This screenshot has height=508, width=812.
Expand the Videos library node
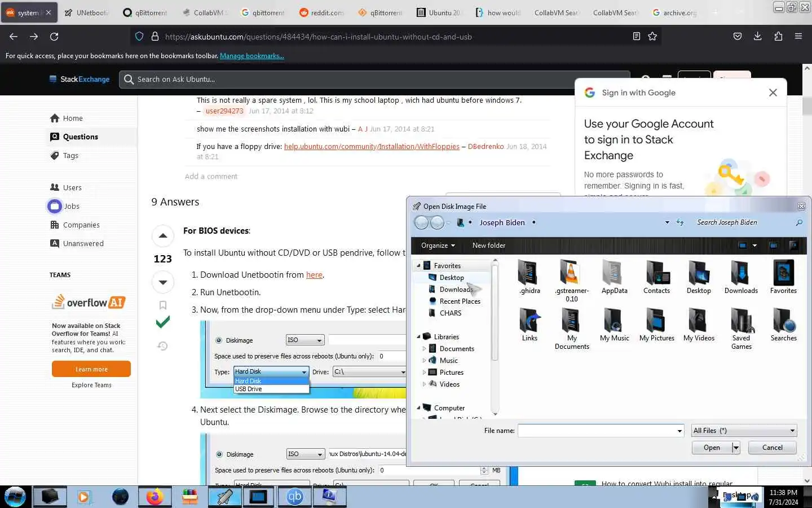pyautogui.click(x=424, y=384)
